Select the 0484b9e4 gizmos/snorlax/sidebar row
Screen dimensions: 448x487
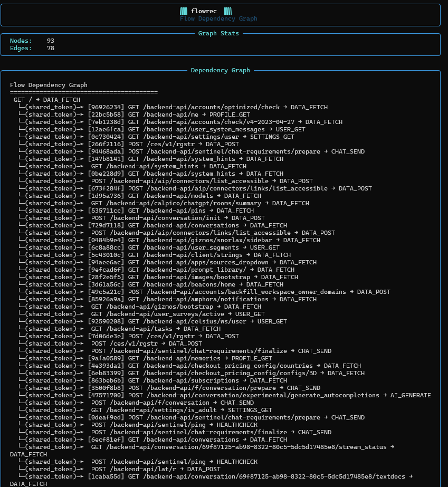coord(169,241)
